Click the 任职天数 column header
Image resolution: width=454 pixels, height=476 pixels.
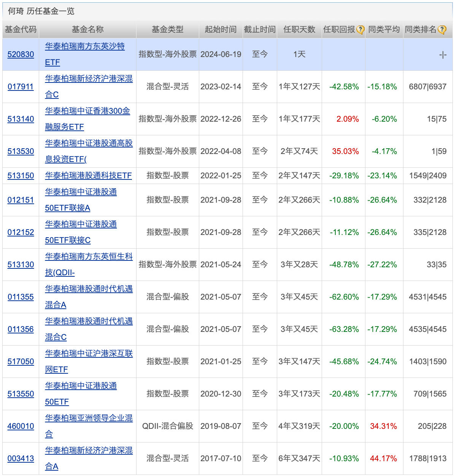point(299,30)
